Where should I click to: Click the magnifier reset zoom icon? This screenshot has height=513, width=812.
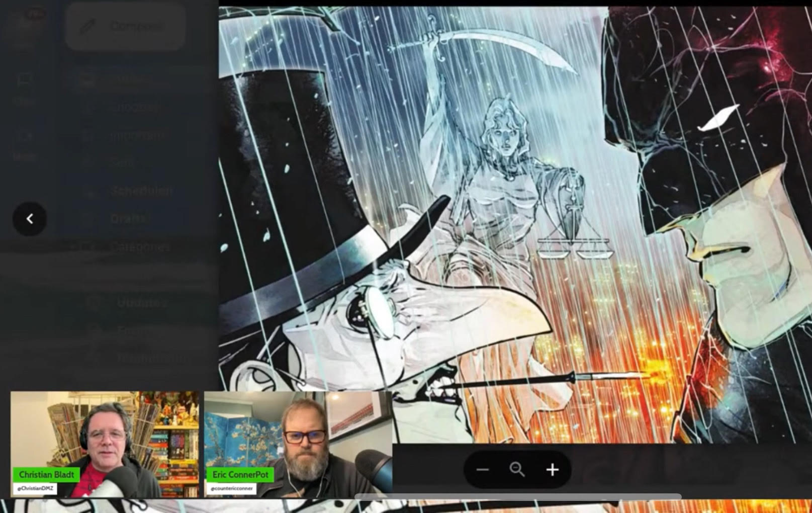pyautogui.click(x=517, y=470)
